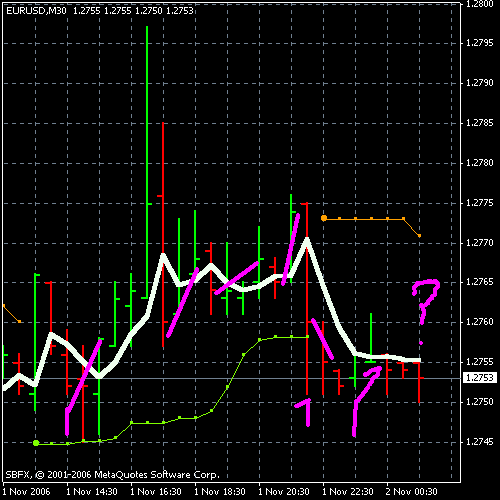The image size is (500, 500).
Task: Click the large green dot at indicator line start
Action: tap(36, 443)
